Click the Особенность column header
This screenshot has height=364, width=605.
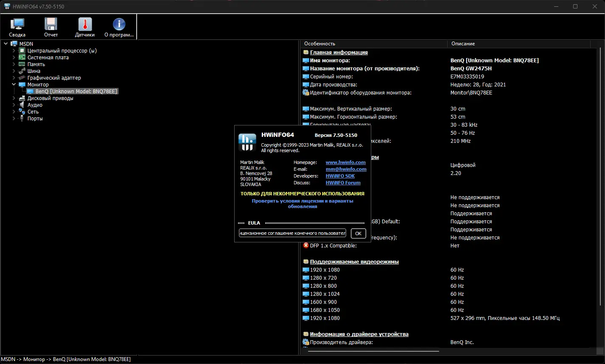tap(374, 44)
